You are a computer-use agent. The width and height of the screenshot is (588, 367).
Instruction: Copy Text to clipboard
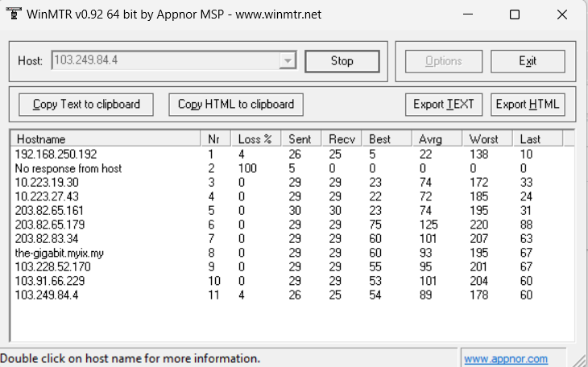point(86,104)
